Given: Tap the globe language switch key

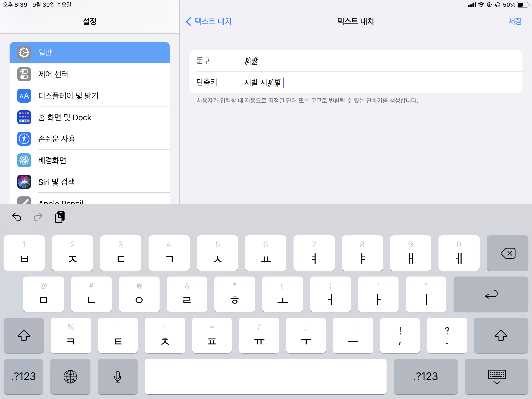Looking at the screenshot, I should pyautogui.click(x=70, y=376).
